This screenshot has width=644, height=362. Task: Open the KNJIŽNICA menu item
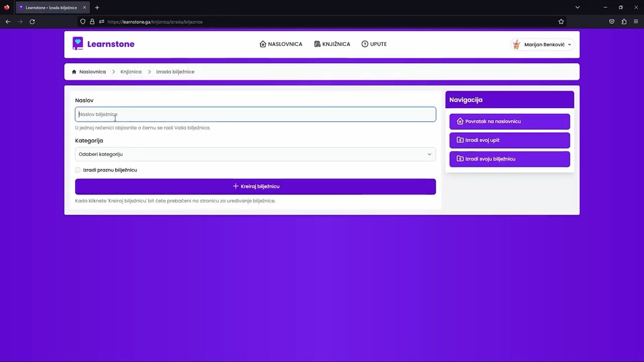coord(332,44)
